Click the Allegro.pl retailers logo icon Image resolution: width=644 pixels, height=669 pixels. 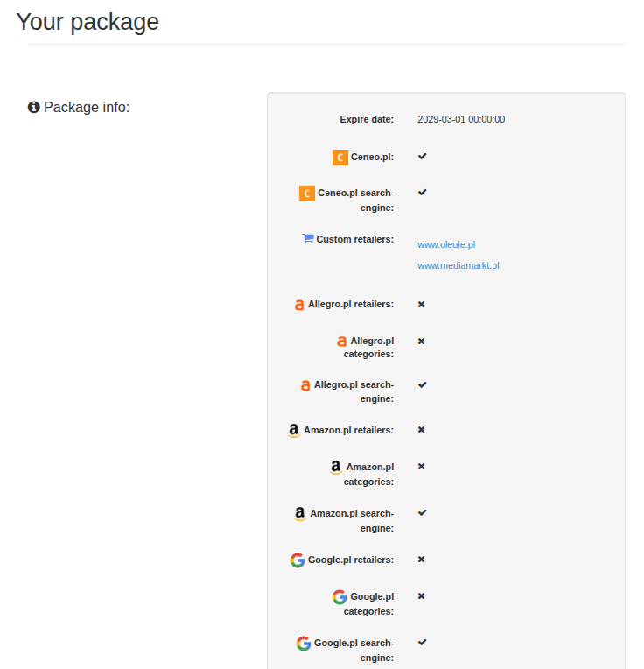click(x=299, y=305)
